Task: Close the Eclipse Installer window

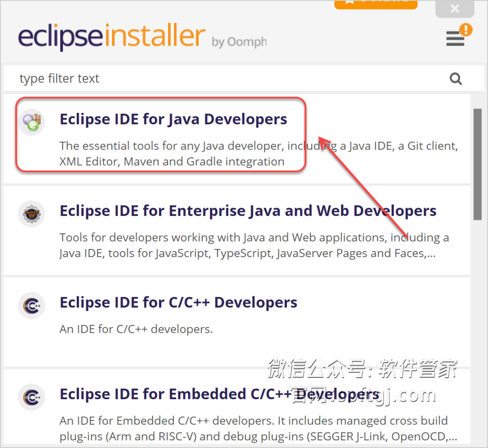Action: pos(455,9)
